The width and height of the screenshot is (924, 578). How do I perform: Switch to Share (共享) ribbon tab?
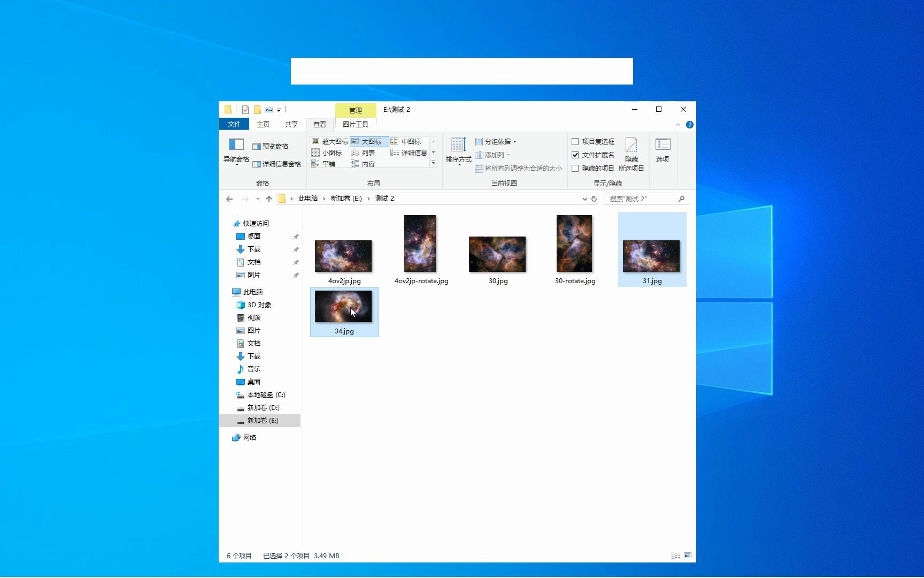pos(291,124)
